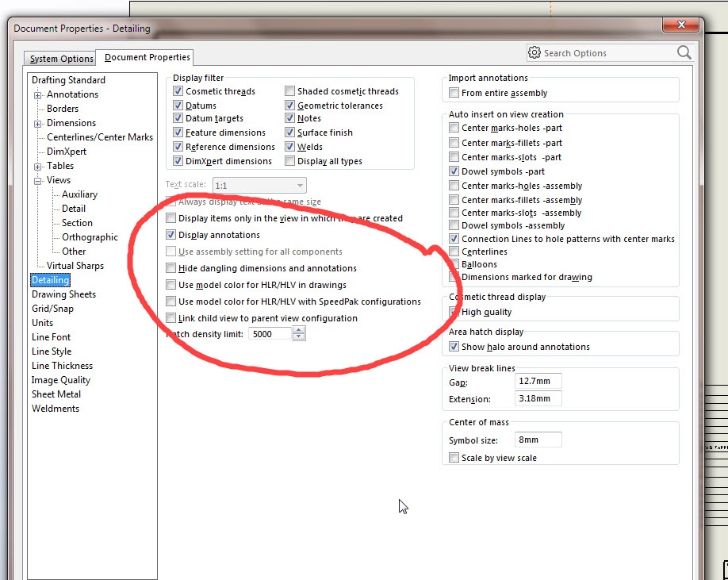Switch to the System Options tab

click(x=61, y=59)
